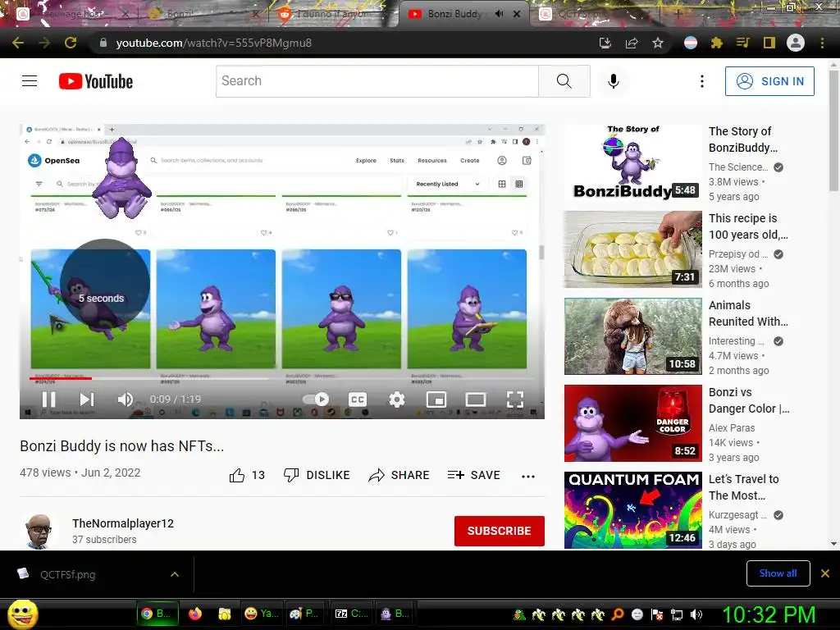840x630 pixels.
Task: Click the SHARE button
Action: pyautogui.click(x=399, y=475)
